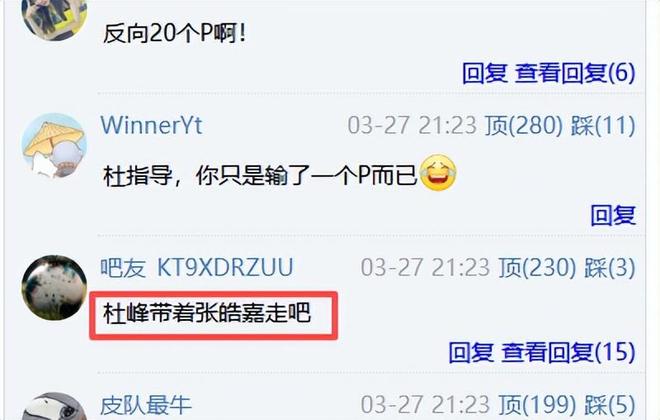Viewport: 660px width, 420px height.
Task: Click the laughing-crying emoji in WinnerYt's comment
Action: [438, 173]
